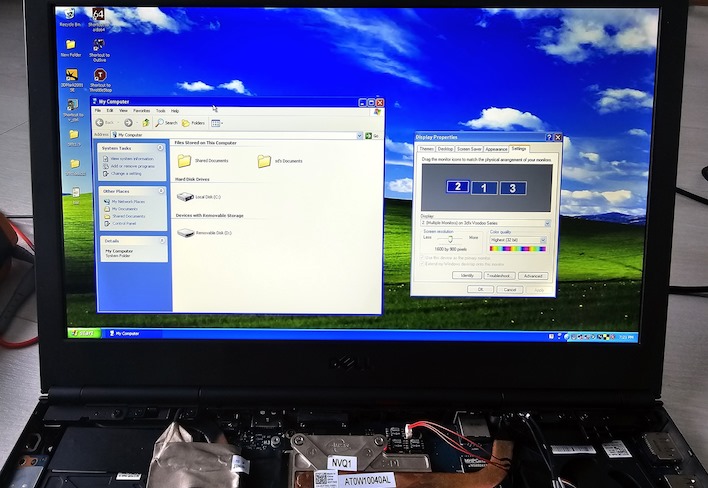Click the taskbar clock

click(x=626, y=337)
